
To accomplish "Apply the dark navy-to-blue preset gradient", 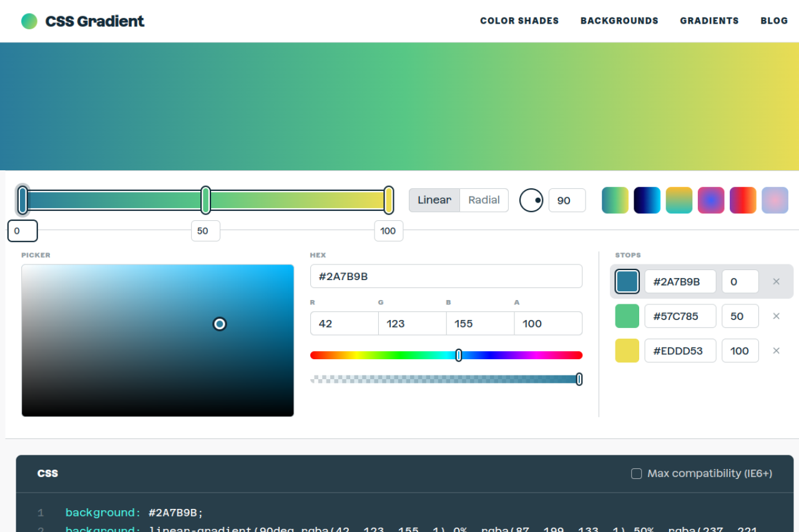I will 647,200.
